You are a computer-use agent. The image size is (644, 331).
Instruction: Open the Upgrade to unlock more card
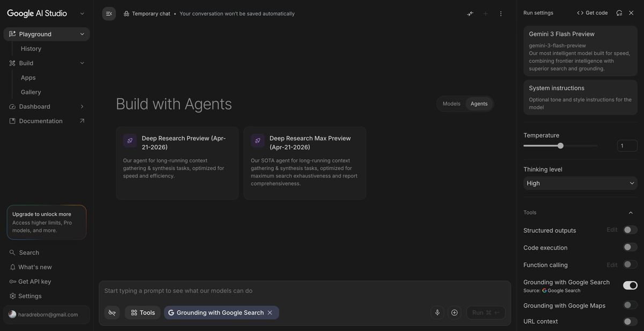[x=47, y=222]
